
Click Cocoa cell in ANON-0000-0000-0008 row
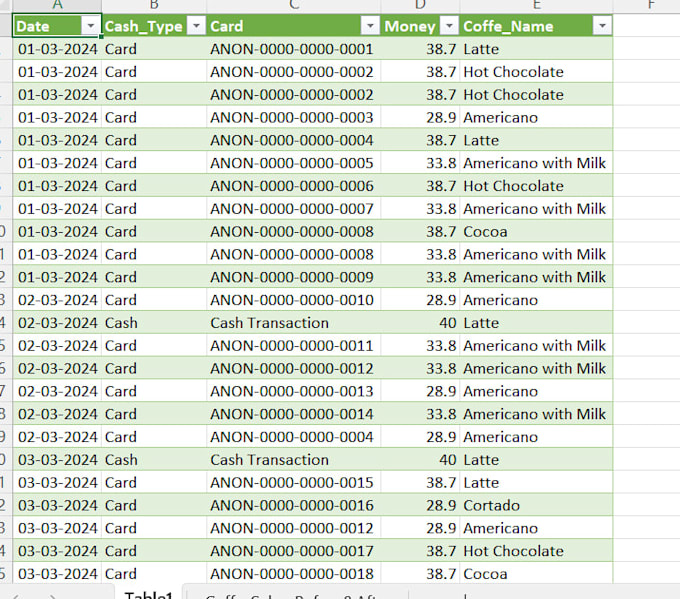coord(536,232)
